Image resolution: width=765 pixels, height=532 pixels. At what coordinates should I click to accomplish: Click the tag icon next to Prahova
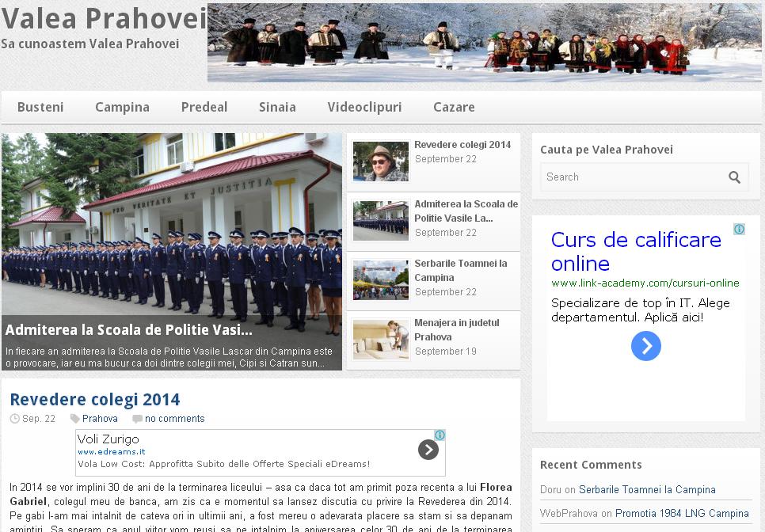point(74,419)
